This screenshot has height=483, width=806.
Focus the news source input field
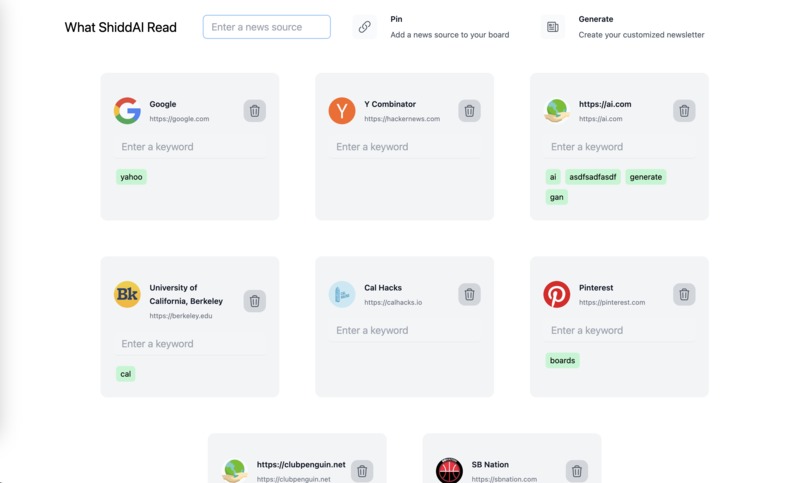pos(267,27)
